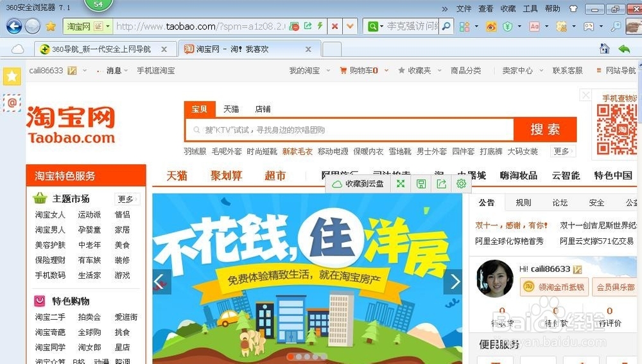The width and height of the screenshot is (642, 364).
Task: Open the 工具 menu
Action: 530,8
